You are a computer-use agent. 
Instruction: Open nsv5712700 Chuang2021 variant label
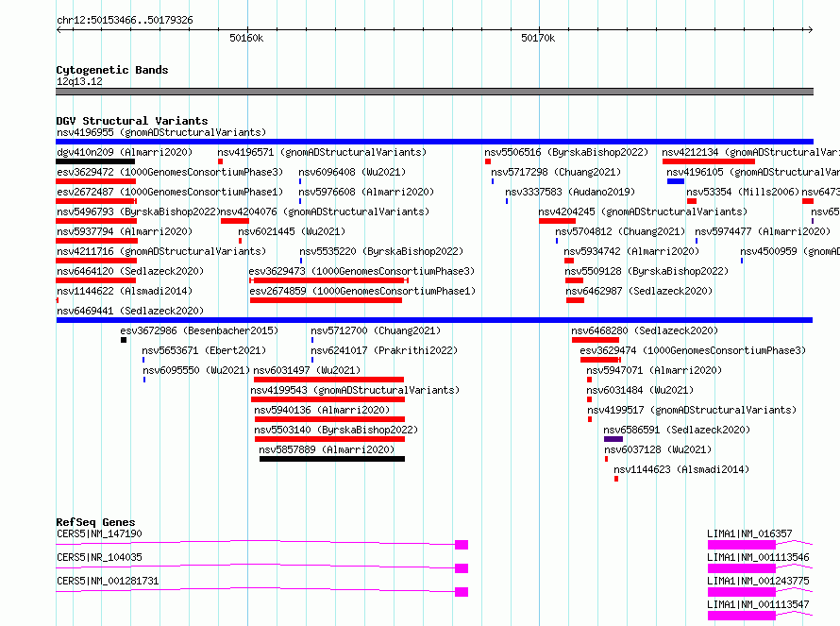click(x=376, y=330)
